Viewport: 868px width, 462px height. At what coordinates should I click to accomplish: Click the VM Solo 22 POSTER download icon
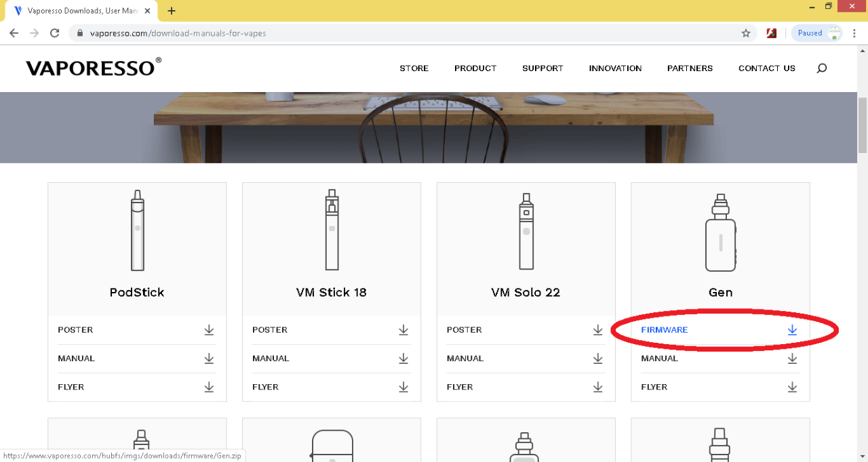(x=598, y=330)
